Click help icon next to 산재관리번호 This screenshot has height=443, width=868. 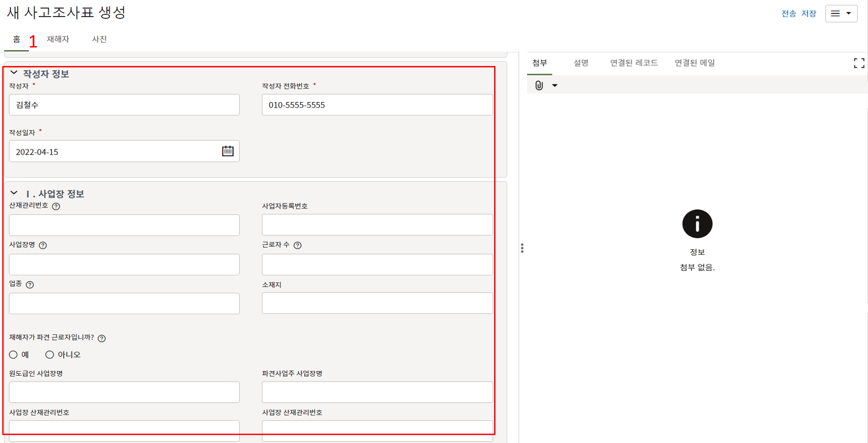(x=56, y=207)
